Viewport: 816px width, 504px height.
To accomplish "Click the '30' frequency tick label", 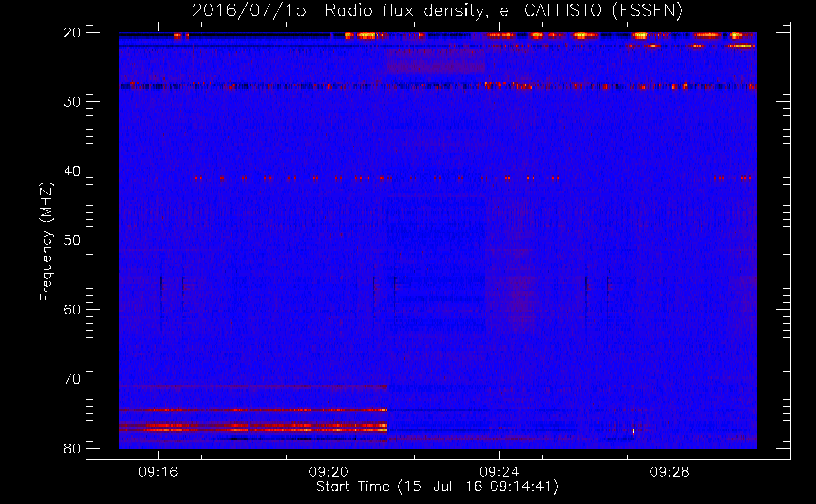I will 73,102.
